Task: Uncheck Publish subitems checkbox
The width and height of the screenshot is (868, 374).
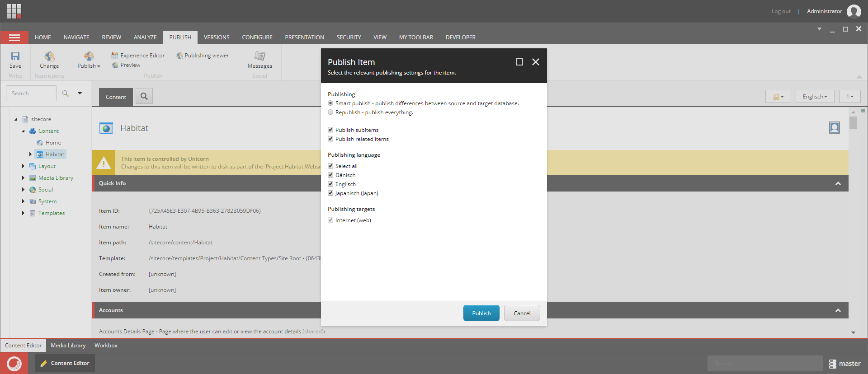Action: 330,130
